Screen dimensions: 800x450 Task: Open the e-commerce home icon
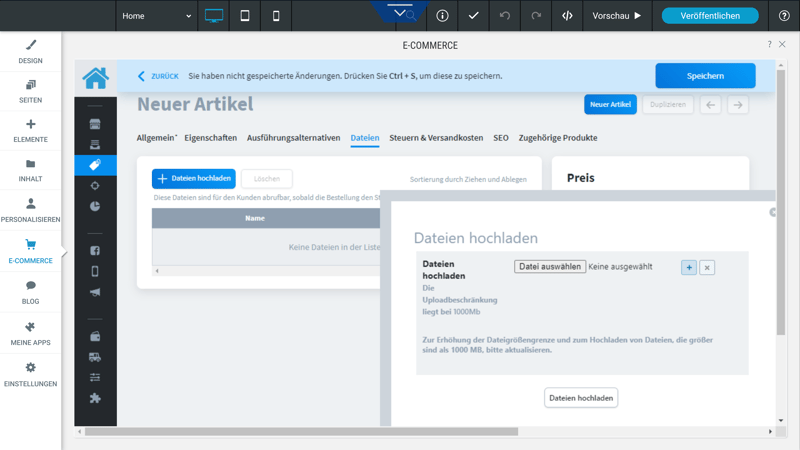click(x=95, y=78)
